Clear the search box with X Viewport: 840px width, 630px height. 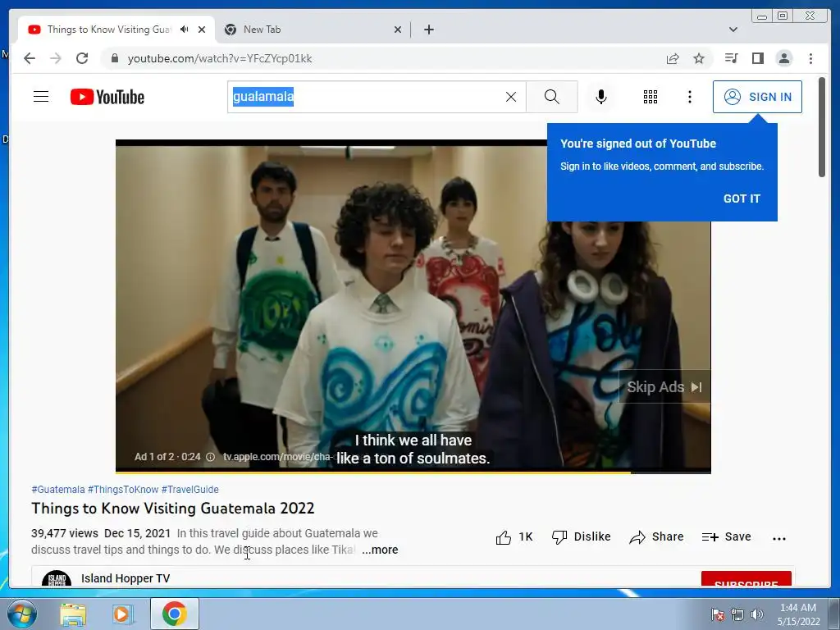(511, 97)
